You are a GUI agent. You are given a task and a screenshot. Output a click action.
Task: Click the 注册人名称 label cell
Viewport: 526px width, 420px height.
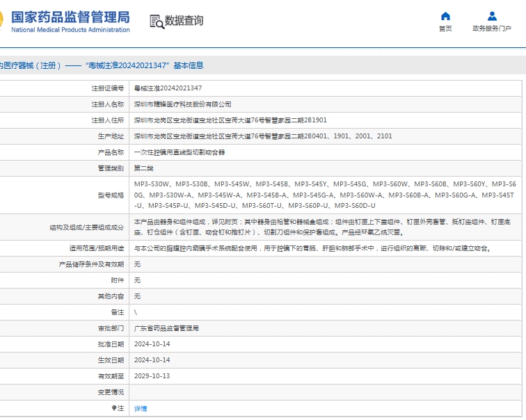click(108, 104)
